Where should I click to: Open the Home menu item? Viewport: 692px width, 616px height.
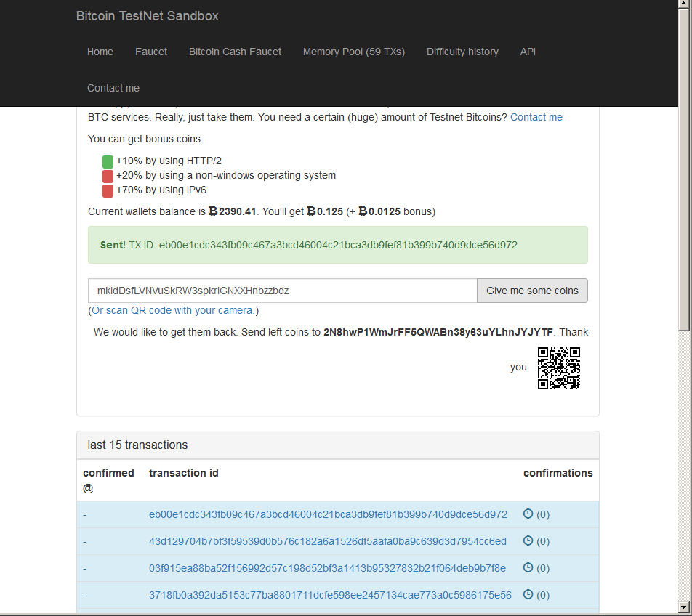100,52
